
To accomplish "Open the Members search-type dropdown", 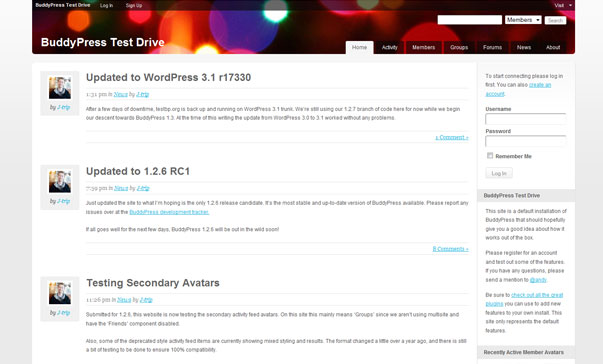I will (523, 20).
